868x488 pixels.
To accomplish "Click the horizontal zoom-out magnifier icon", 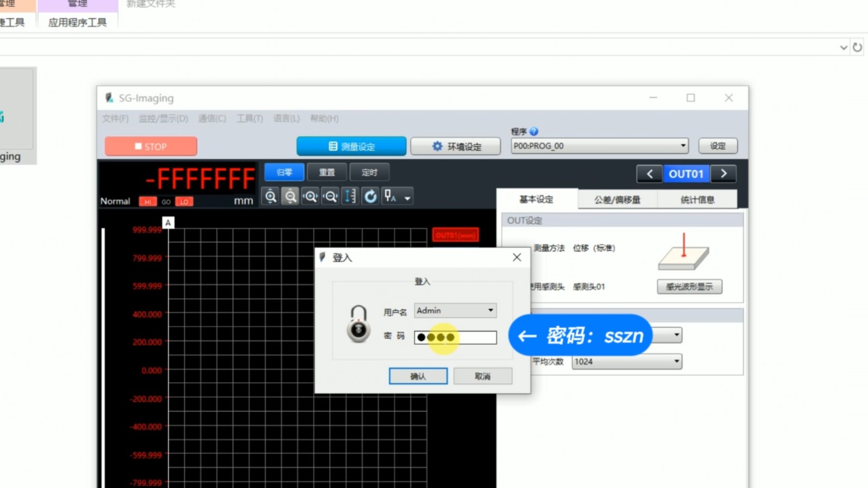I will [330, 196].
